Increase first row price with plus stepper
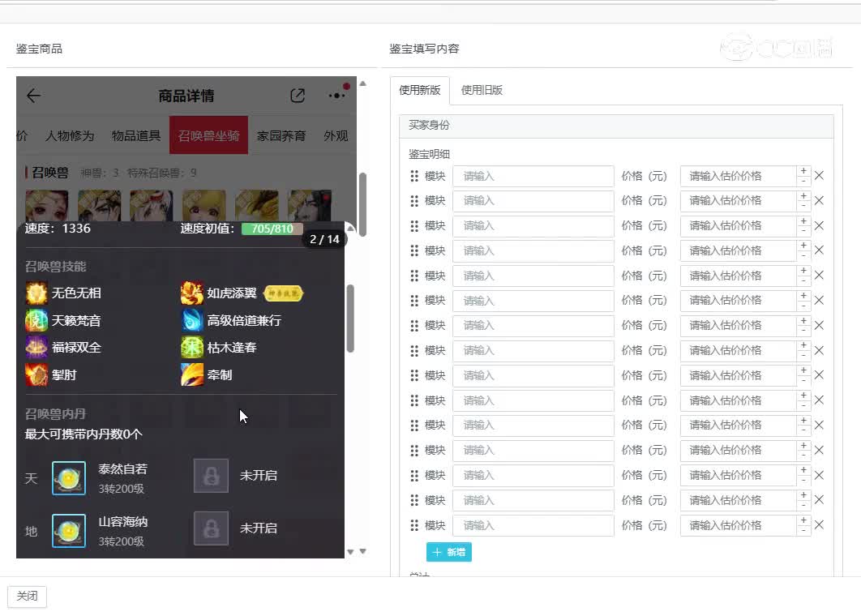The image size is (861, 616). (x=804, y=171)
